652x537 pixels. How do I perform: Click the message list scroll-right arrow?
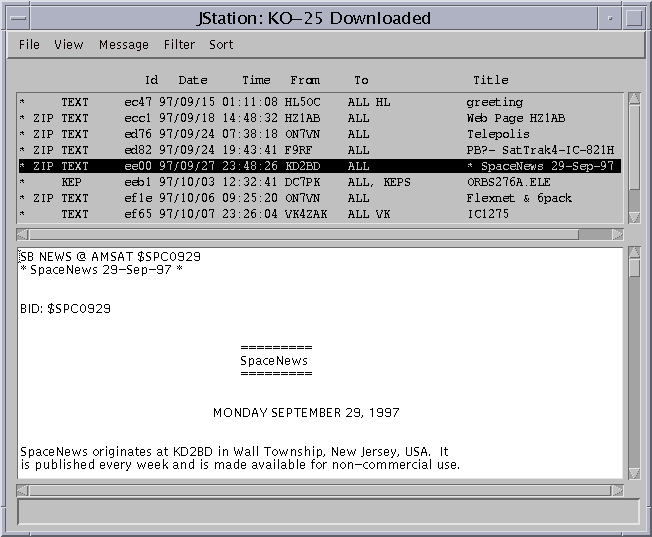pyautogui.click(x=616, y=234)
